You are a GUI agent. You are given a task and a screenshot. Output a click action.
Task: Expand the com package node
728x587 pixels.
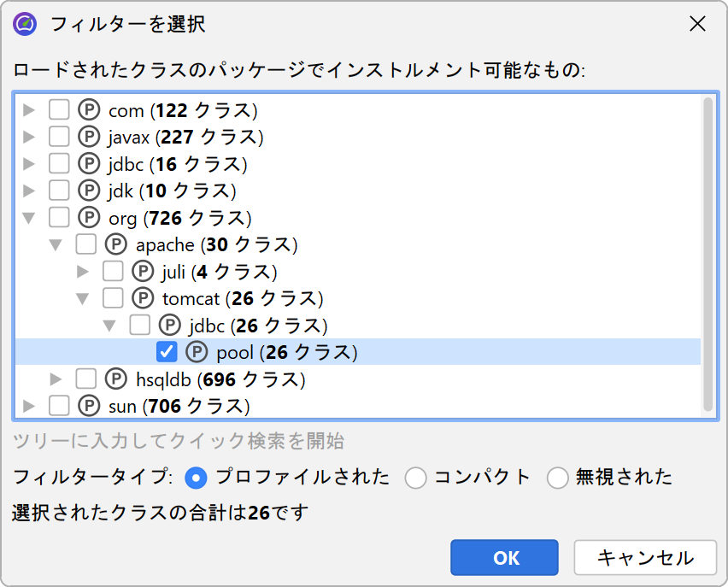30,110
